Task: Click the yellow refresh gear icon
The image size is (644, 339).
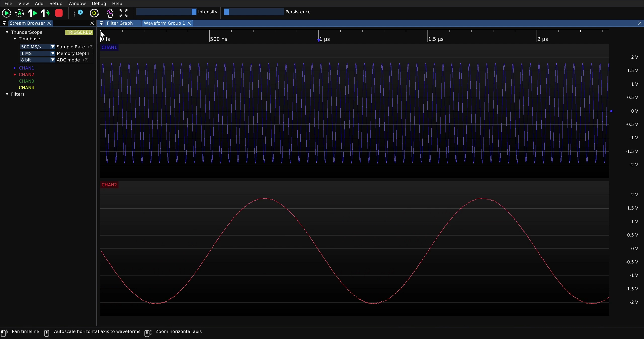Action: 94,13
